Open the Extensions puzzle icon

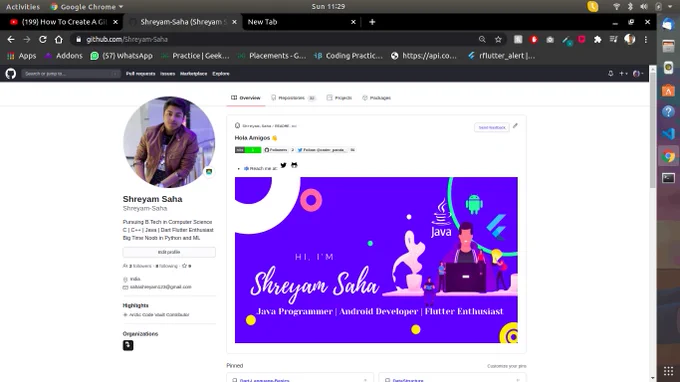click(x=598, y=39)
